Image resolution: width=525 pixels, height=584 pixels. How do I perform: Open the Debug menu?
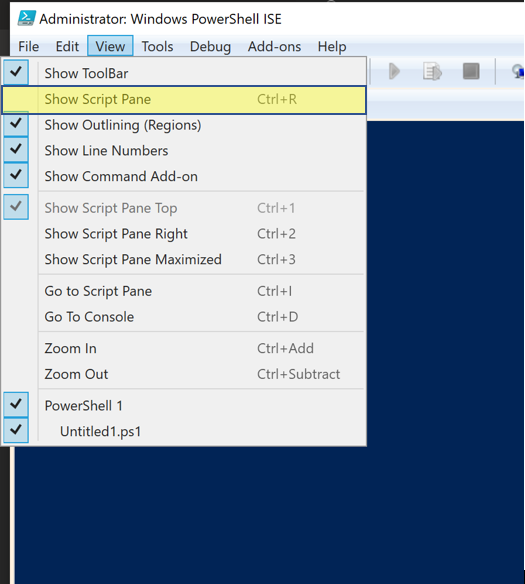click(210, 47)
